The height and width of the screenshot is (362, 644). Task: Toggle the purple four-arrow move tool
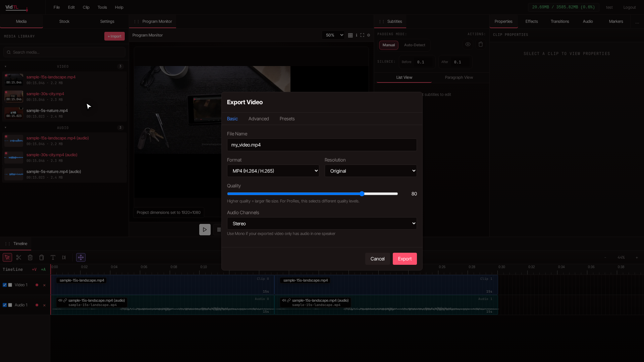(81, 257)
